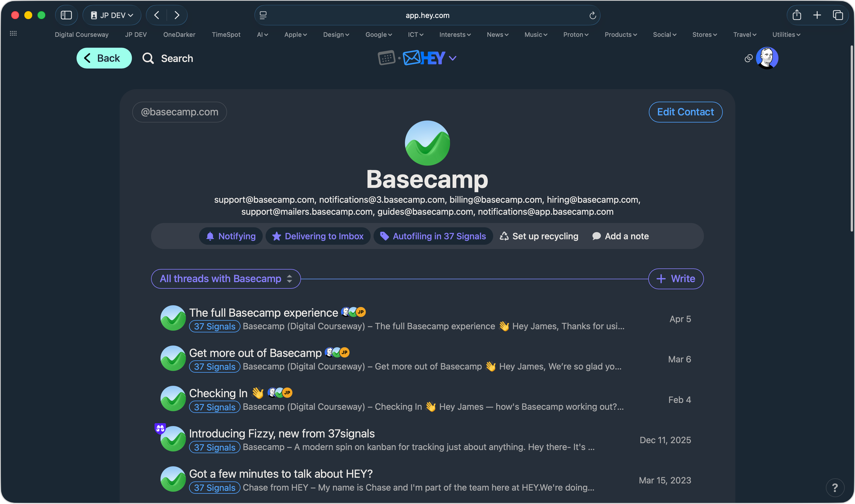Screen dimensions: 855x504
Task: Click the mask badge icon on Fizzy thread
Action: [160, 428]
